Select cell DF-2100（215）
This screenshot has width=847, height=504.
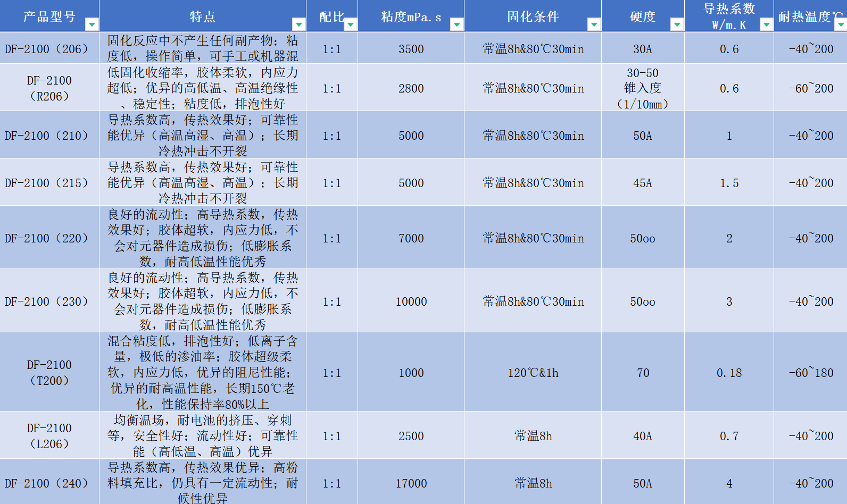[49, 182]
